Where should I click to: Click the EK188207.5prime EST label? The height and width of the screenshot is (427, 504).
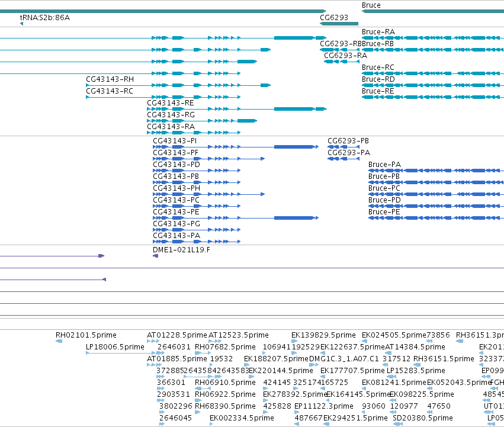click(x=276, y=359)
